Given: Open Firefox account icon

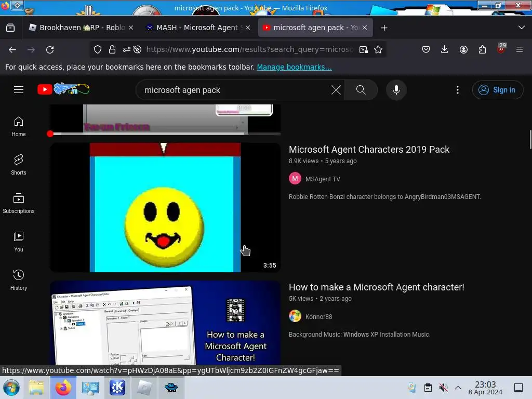Looking at the screenshot, I should (x=463, y=49).
